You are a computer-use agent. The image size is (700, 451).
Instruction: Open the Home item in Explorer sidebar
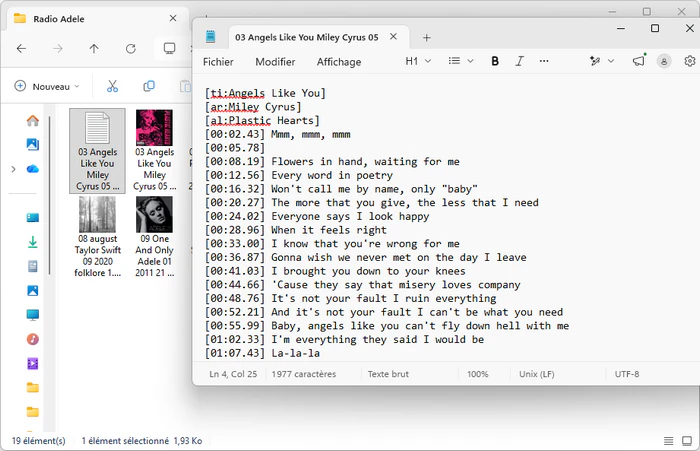33,120
